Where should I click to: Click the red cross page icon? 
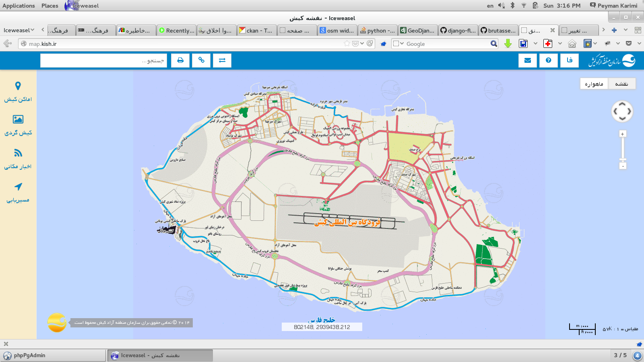548,43
